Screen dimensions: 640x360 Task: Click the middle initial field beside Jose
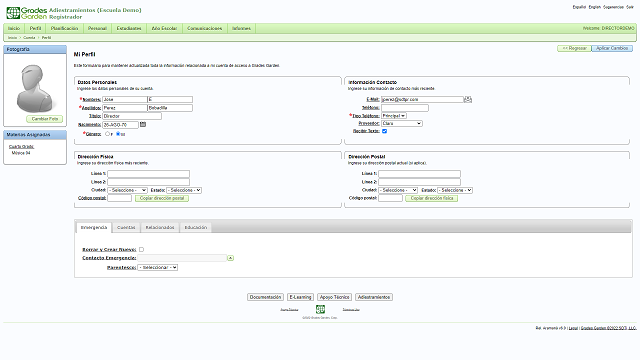pos(170,99)
